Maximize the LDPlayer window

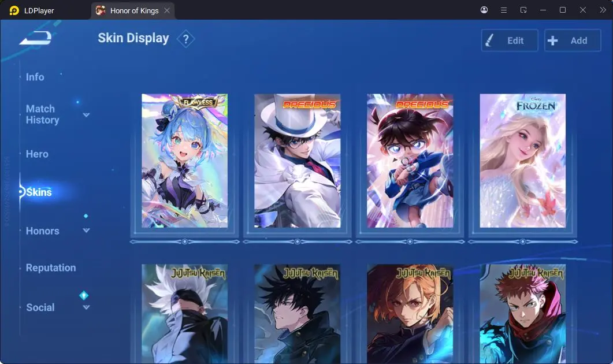(x=563, y=10)
